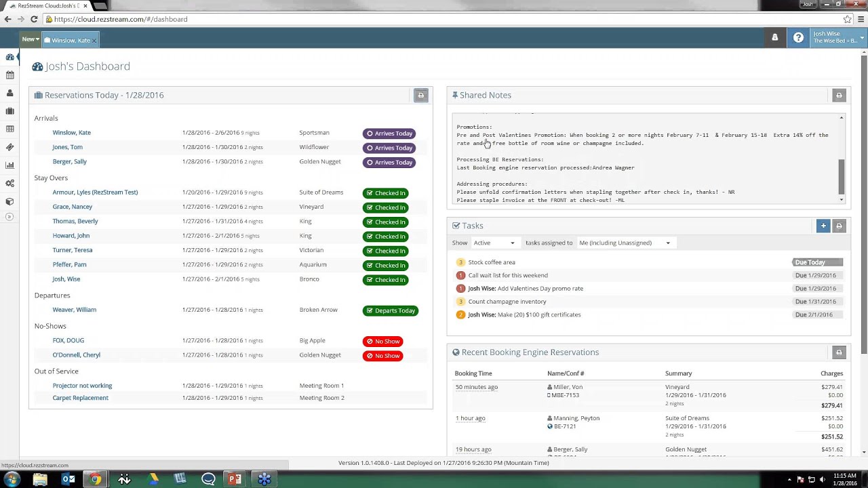The width and height of the screenshot is (868, 488).
Task: Close the Winslow, Kate tab
Action: point(95,41)
